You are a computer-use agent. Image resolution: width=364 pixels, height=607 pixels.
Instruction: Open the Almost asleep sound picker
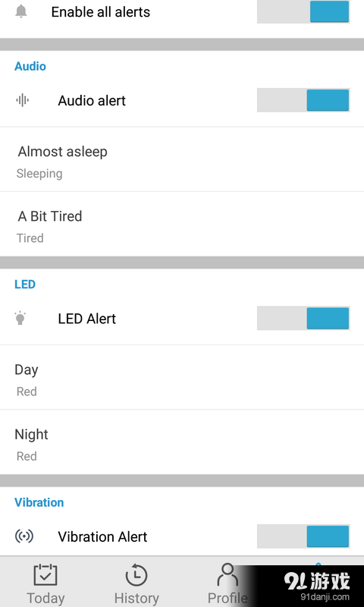182,159
